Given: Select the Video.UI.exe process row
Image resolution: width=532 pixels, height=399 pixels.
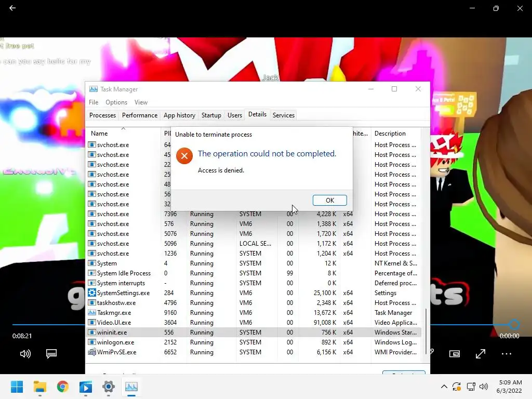Looking at the screenshot, I should click(x=254, y=323).
